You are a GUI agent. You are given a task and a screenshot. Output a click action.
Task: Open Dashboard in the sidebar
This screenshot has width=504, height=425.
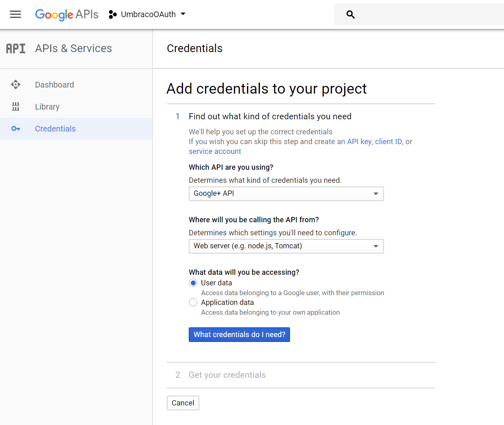click(x=76, y=85)
